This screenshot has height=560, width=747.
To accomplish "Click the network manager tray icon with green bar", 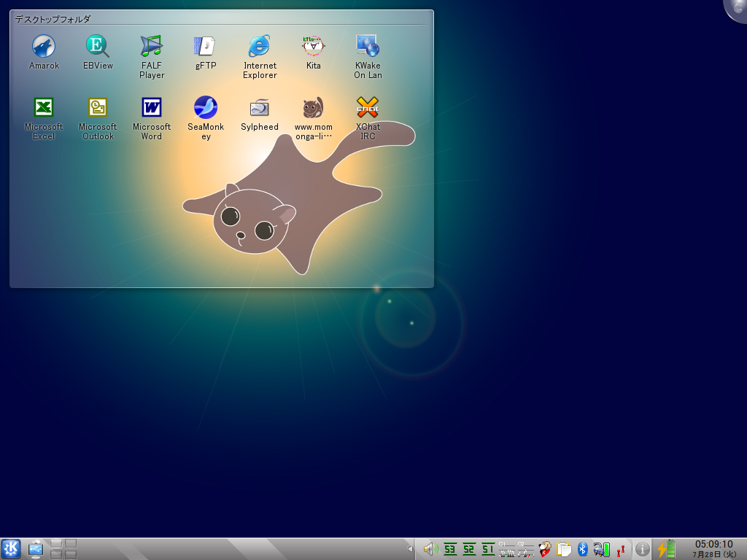I will click(601, 550).
